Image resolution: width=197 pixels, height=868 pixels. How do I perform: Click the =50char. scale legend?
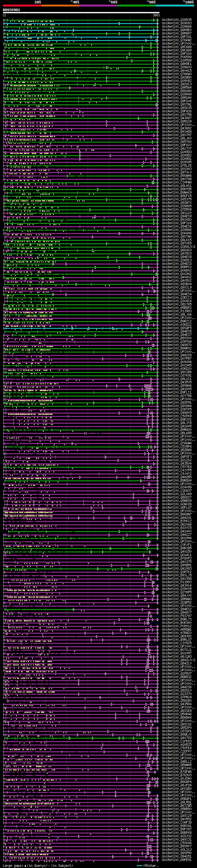pos(148,866)
